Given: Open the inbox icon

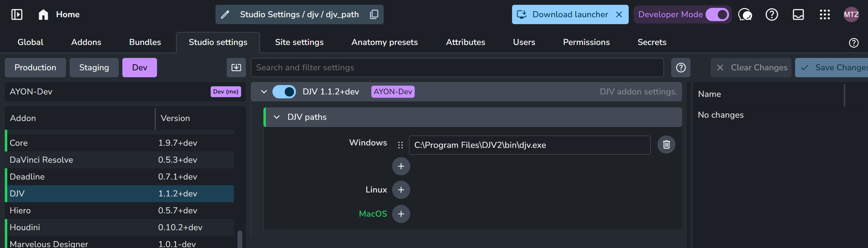Looking at the screenshot, I should [x=798, y=14].
